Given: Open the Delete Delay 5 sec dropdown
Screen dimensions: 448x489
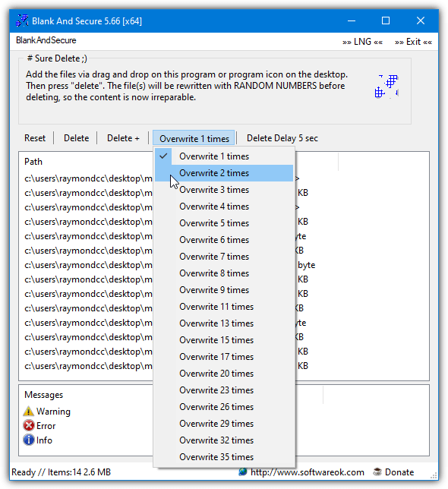Looking at the screenshot, I should [282, 138].
